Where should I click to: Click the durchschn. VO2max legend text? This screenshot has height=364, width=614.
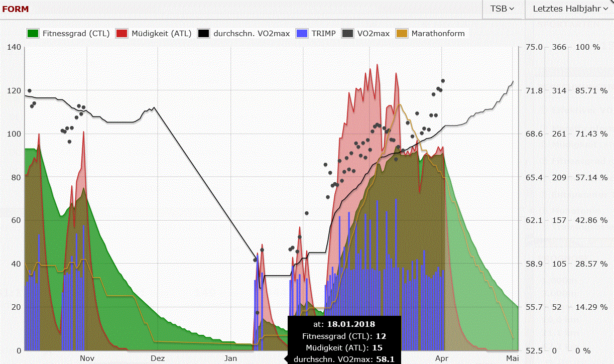252,34
